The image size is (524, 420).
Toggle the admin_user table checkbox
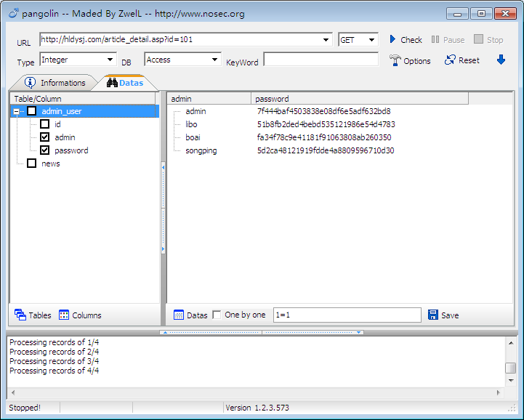pyautogui.click(x=31, y=111)
